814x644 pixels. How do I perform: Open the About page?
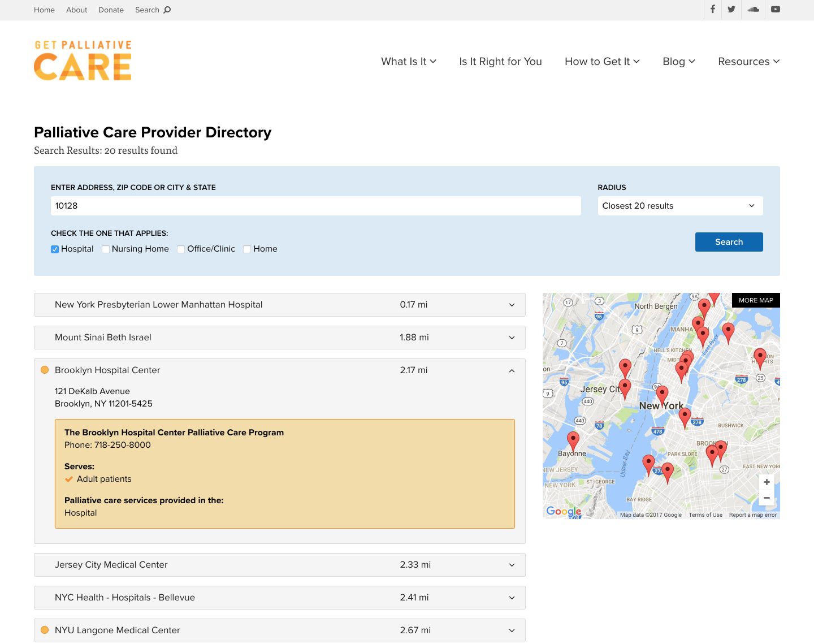[76, 10]
